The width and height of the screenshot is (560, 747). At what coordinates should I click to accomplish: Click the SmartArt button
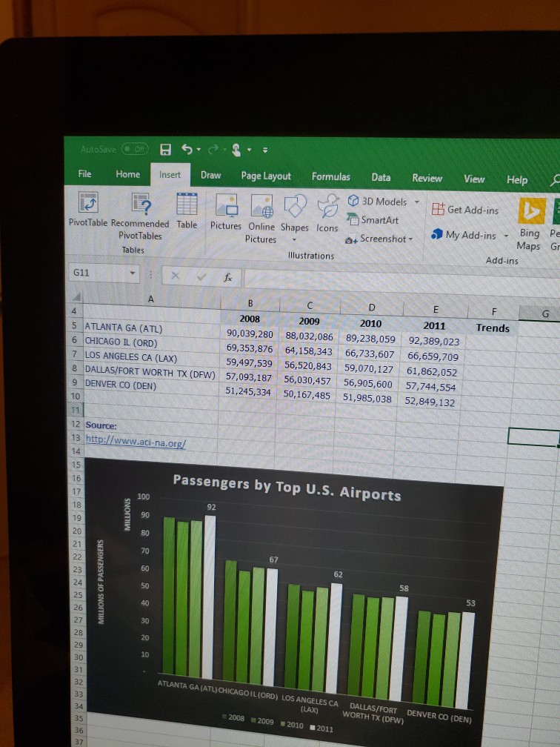(x=373, y=219)
